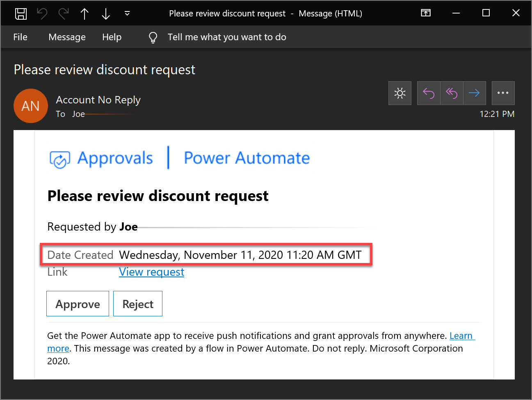Open the More actions ellipsis menu
The width and height of the screenshot is (532, 400).
tap(503, 93)
